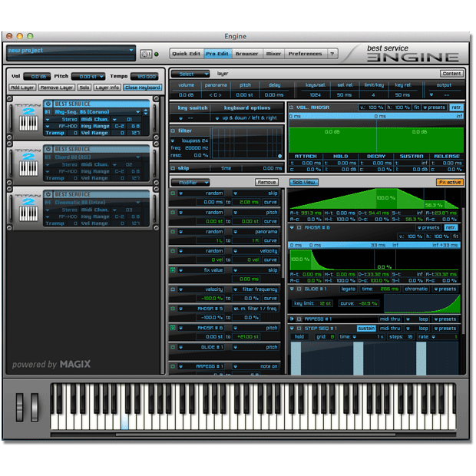
Task: Click the filter section power icon
Action: (x=174, y=131)
